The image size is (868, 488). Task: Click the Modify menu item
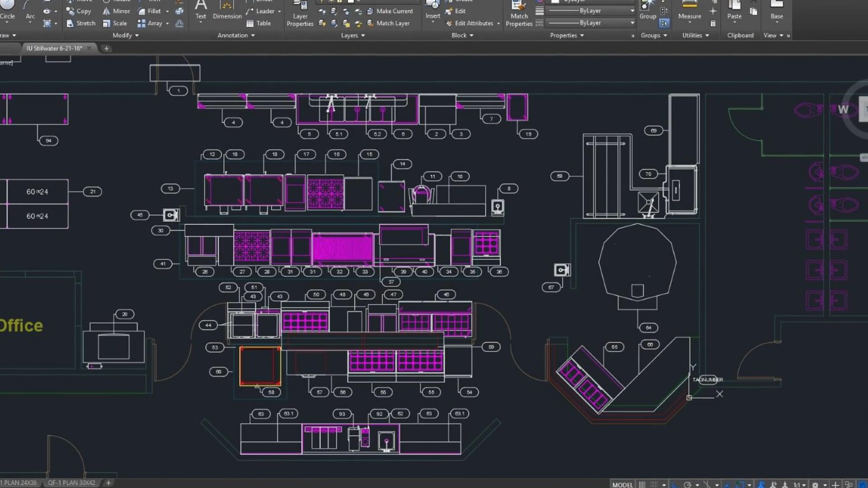tap(123, 34)
